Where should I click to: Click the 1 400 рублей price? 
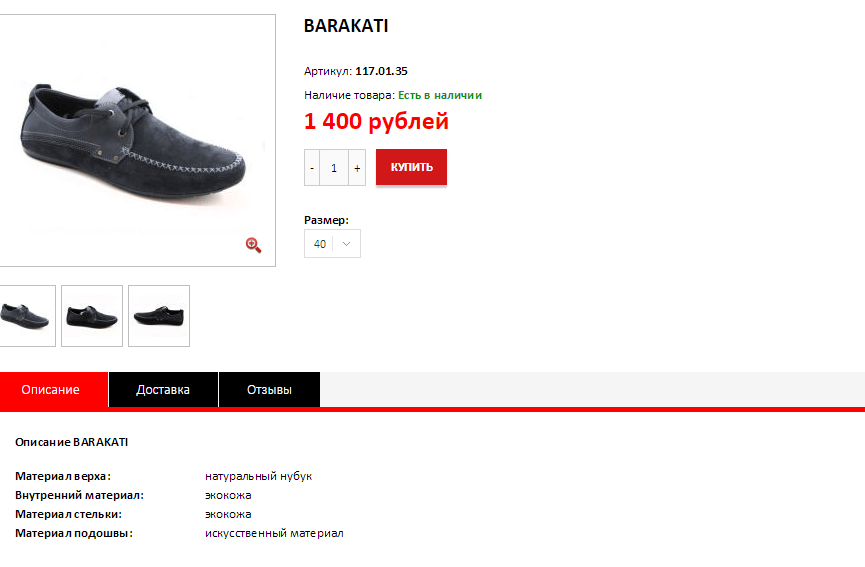(x=376, y=121)
